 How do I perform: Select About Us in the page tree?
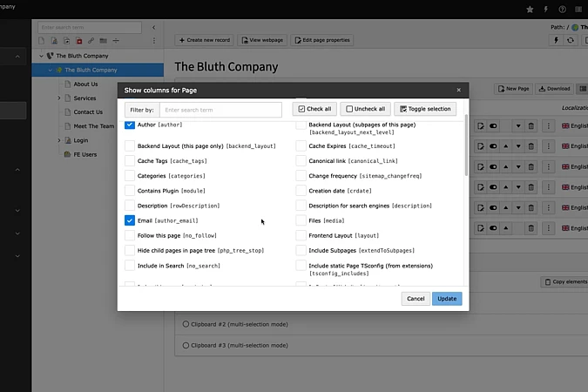click(x=85, y=84)
